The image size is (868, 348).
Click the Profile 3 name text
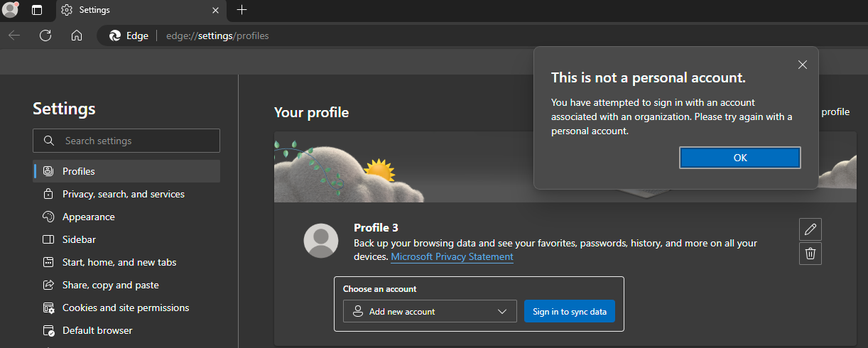[376, 227]
